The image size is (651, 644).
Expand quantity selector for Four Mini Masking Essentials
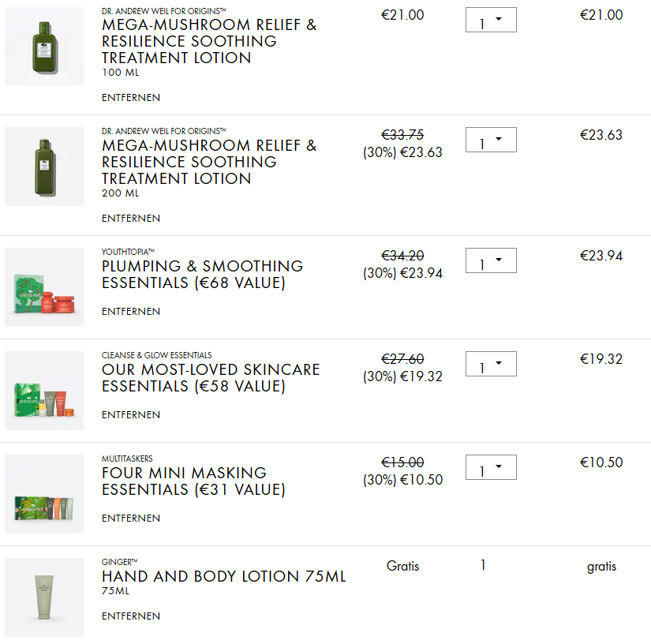pos(491,468)
